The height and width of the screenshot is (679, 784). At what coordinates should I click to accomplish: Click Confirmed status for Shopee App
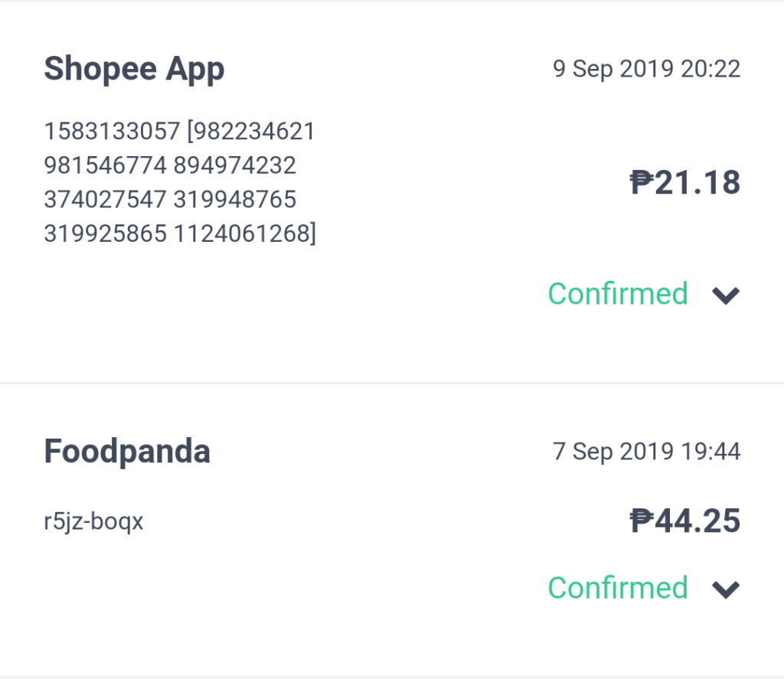618,293
